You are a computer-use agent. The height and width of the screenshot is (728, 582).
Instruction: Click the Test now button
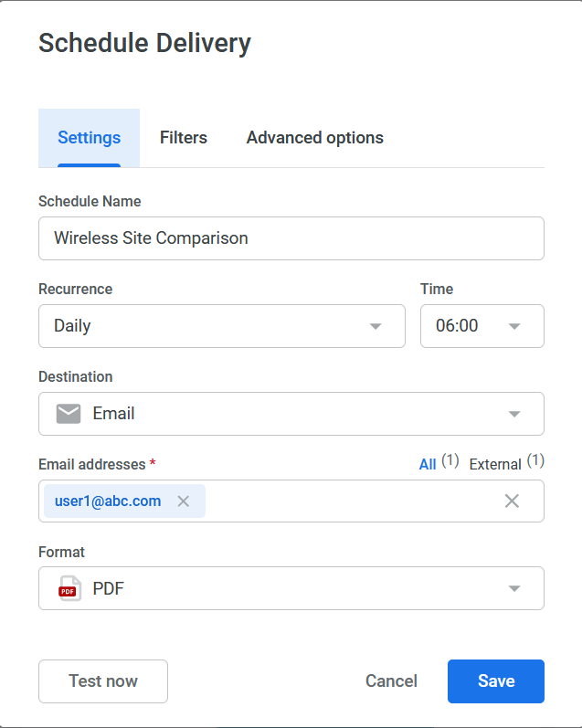click(x=103, y=681)
